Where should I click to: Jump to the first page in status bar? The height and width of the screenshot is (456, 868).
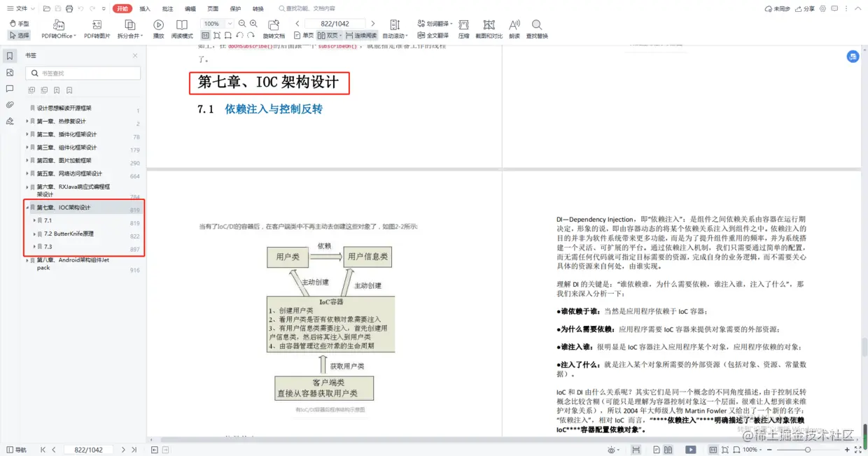(x=43, y=450)
